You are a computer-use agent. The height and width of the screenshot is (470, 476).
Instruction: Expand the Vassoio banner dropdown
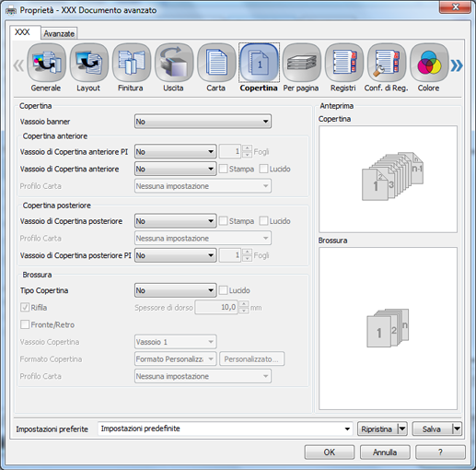tap(203, 122)
